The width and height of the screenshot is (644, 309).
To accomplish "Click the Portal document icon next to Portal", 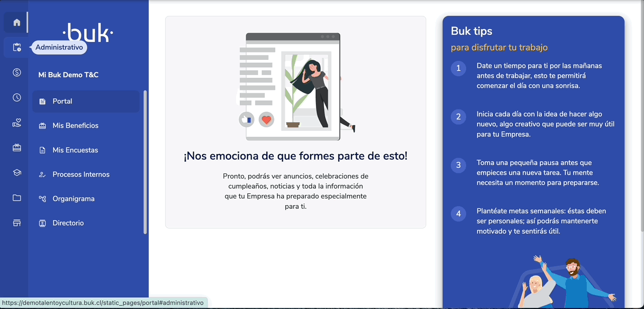I will point(43,101).
